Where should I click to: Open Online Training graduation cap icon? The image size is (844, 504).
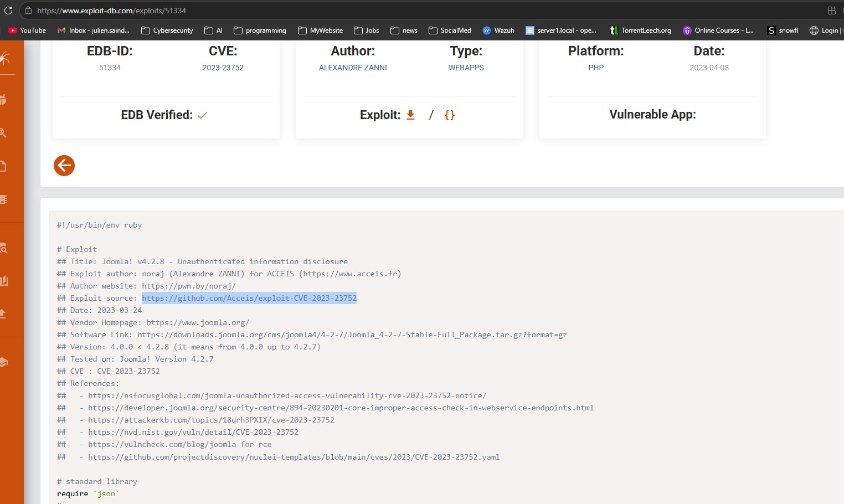[3, 362]
